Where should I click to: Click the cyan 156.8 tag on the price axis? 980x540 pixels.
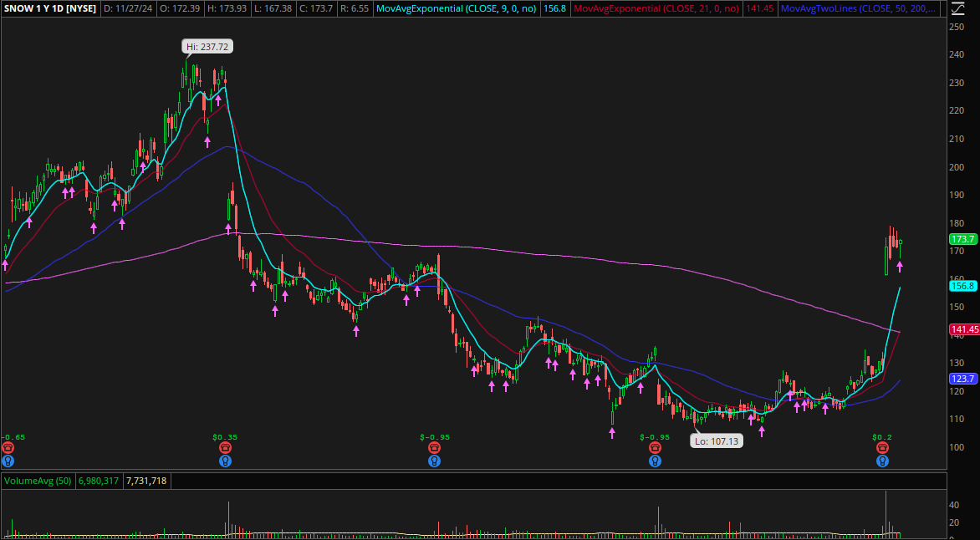[x=962, y=286]
